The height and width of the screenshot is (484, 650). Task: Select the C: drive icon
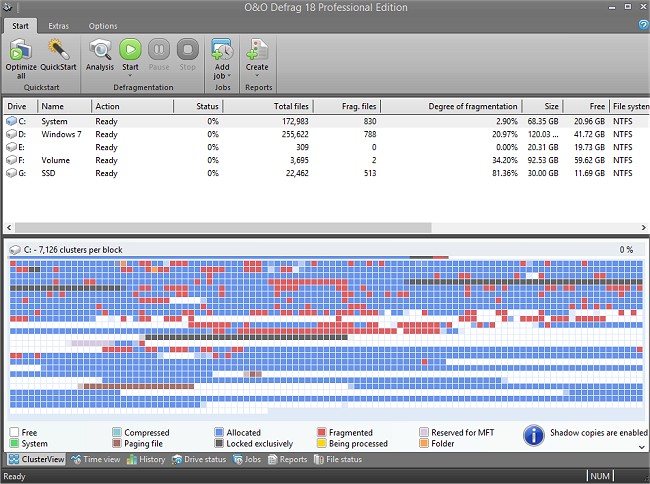pyautogui.click(x=12, y=121)
